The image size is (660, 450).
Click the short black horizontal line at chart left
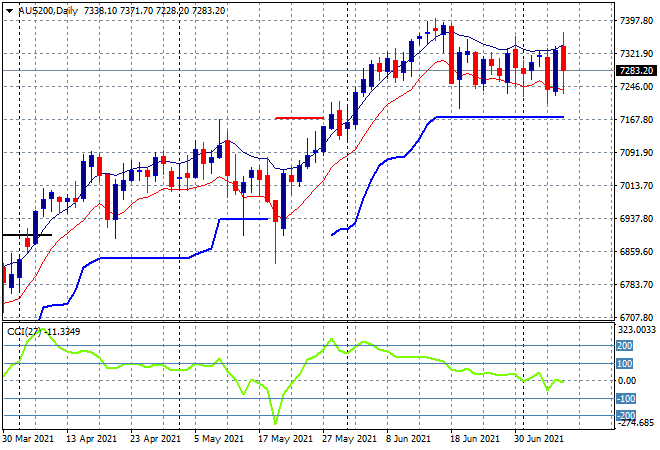tap(27, 235)
